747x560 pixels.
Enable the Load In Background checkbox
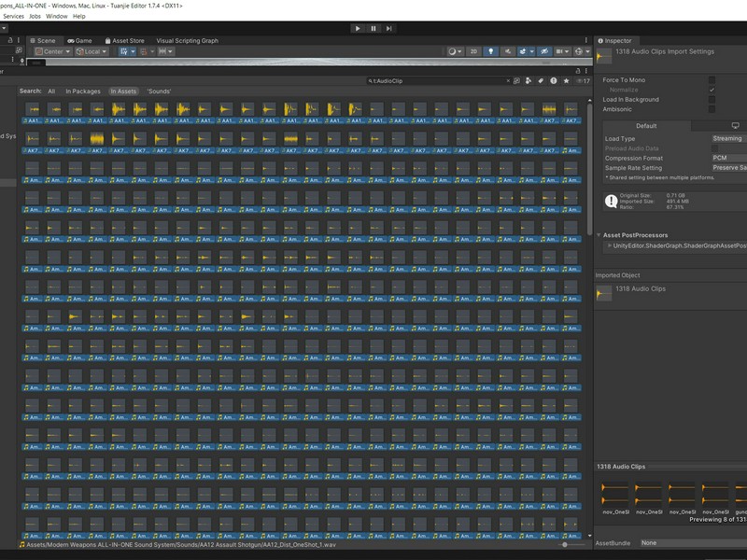pos(712,100)
